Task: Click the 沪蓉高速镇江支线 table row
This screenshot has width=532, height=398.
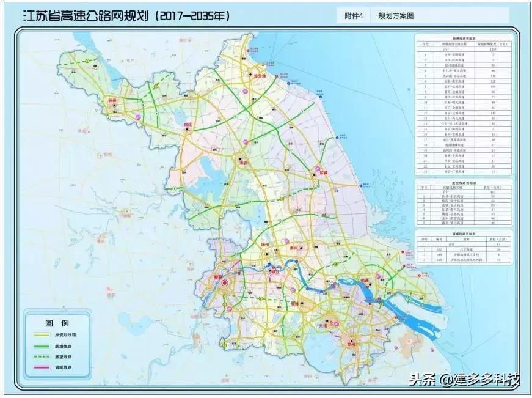Action: (464, 254)
